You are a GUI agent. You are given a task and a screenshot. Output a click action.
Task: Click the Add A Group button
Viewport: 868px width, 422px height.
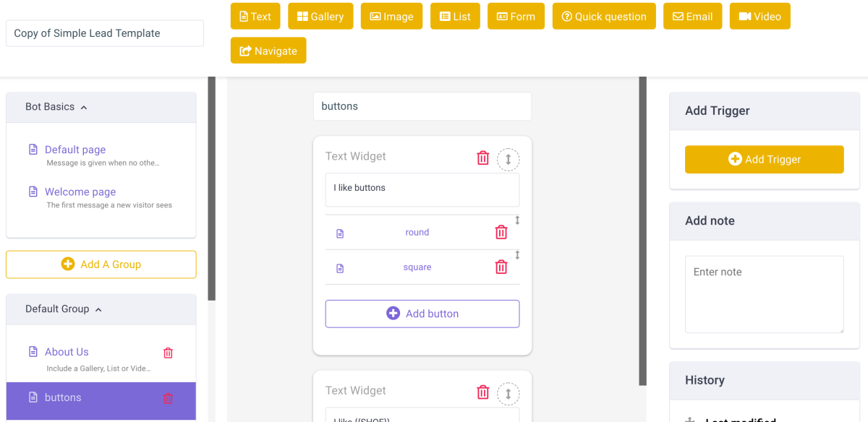101,264
